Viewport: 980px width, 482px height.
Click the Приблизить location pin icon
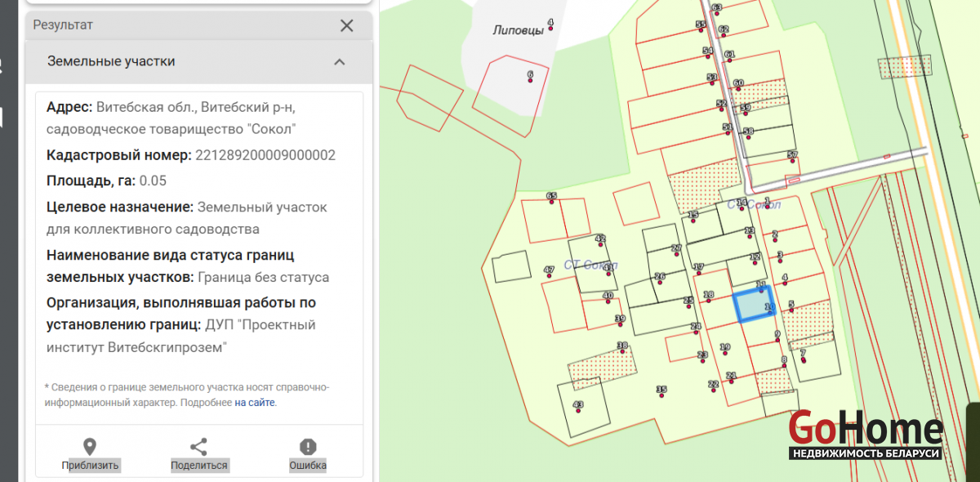click(x=90, y=447)
